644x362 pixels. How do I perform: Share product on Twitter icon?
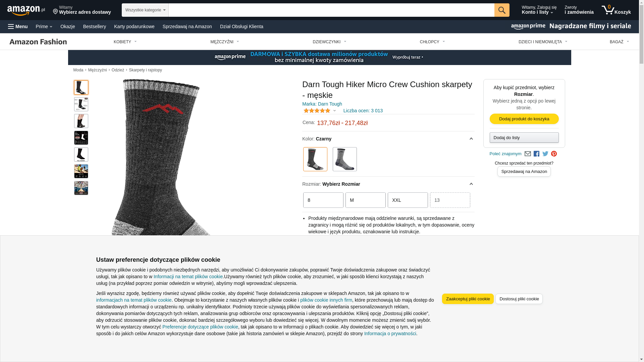[545, 154]
